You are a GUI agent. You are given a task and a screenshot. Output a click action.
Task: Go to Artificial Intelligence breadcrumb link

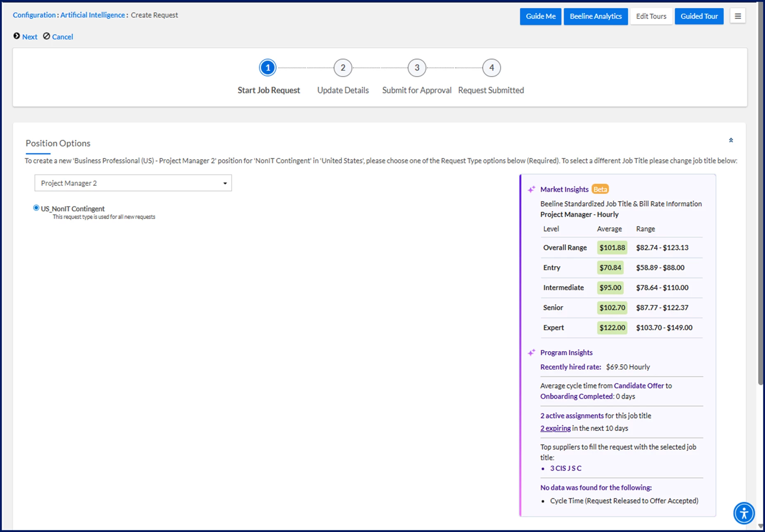92,15
